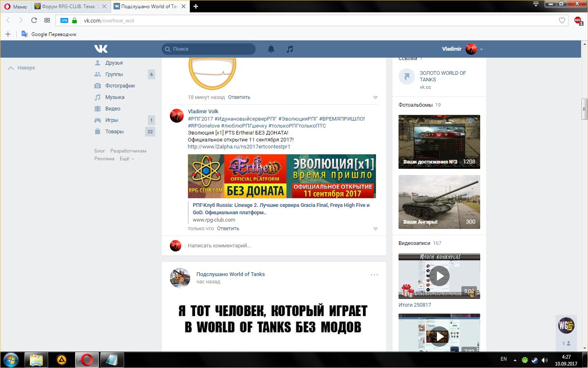Viewport: 588px width, 368px height.
Task: Open the Adblock Plus extension icon
Action: point(578,20)
